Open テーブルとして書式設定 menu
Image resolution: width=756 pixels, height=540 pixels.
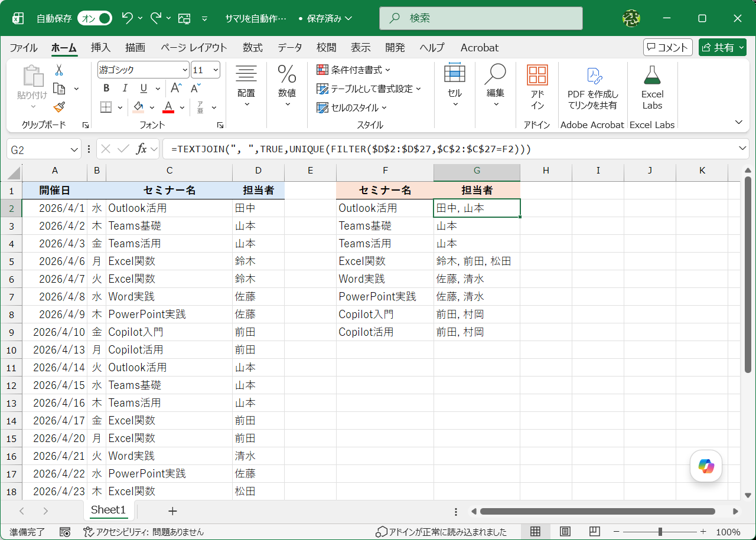pyautogui.click(x=369, y=89)
